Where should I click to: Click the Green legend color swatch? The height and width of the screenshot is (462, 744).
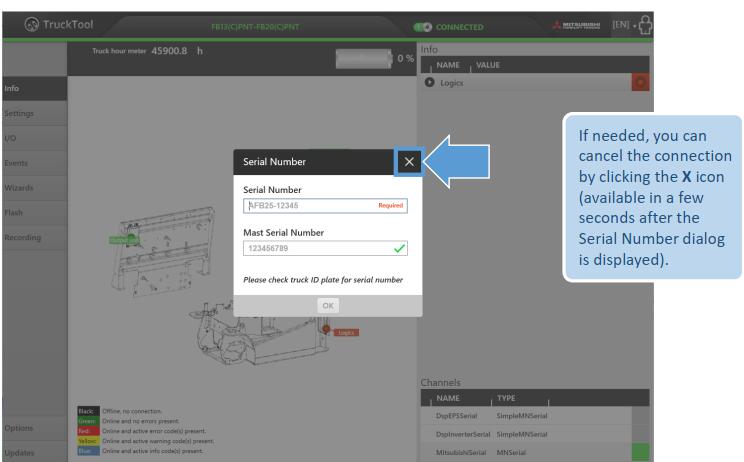88,421
